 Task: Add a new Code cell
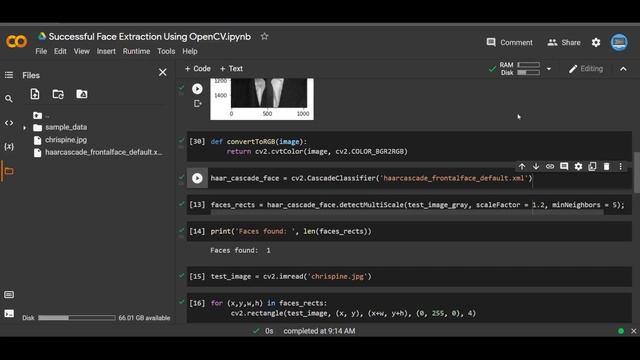pyautogui.click(x=198, y=69)
